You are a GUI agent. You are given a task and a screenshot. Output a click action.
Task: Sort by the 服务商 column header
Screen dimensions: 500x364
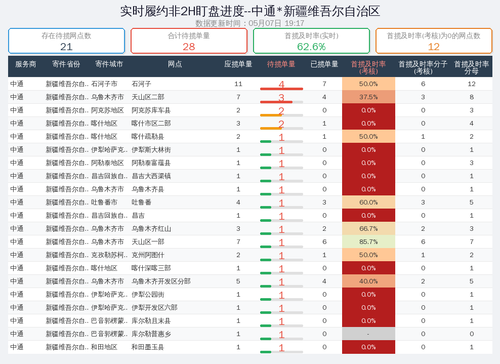click(x=25, y=64)
